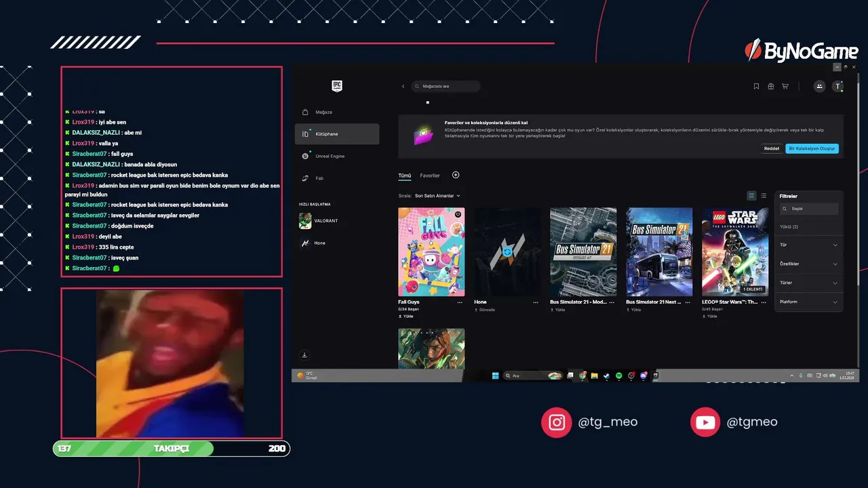Open the wishlist bookmark icon
Image resolution: width=868 pixels, height=488 pixels.
[756, 86]
